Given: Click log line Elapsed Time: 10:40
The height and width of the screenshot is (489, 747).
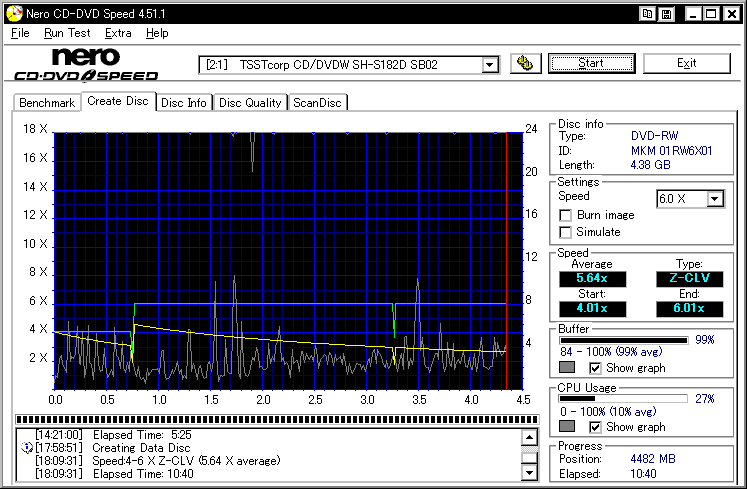Looking at the screenshot, I should coord(143,474).
